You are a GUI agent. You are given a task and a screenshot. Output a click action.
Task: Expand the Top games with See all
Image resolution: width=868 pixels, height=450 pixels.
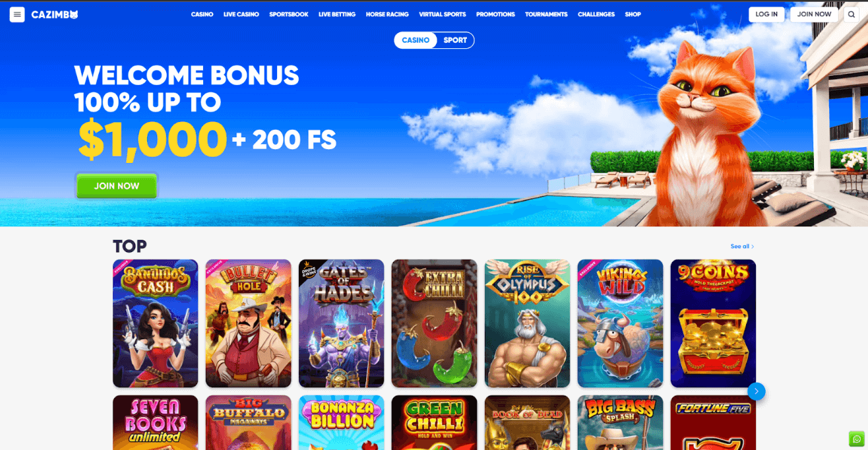point(742,246)
